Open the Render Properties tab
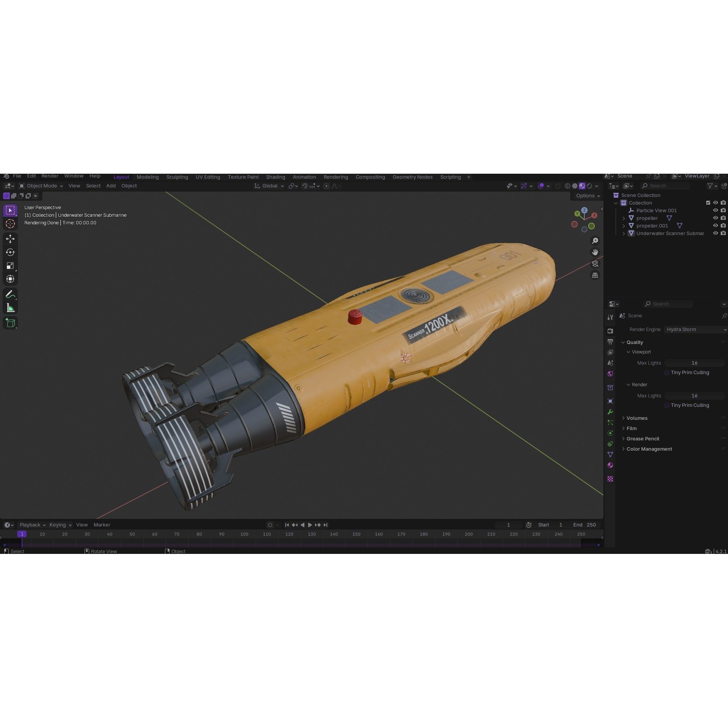 coord(610,331)
